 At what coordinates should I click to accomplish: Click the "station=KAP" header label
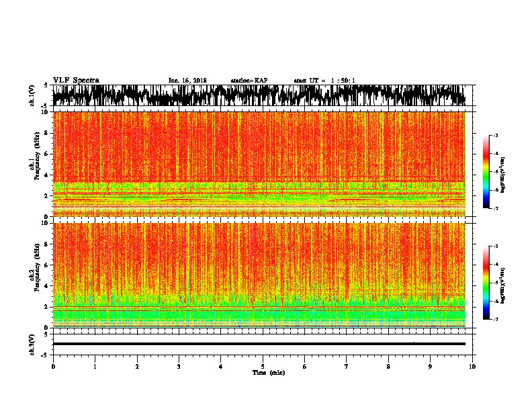tap(249, 81)
